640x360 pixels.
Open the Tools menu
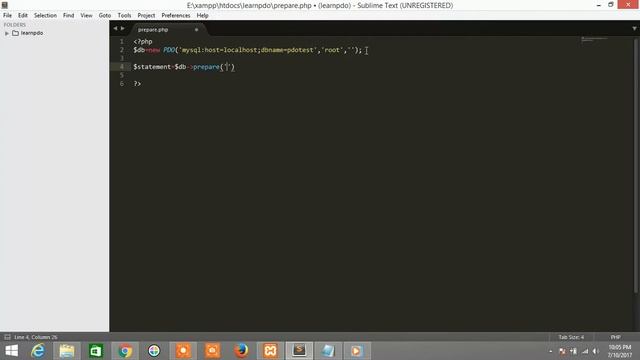[124, 16]
